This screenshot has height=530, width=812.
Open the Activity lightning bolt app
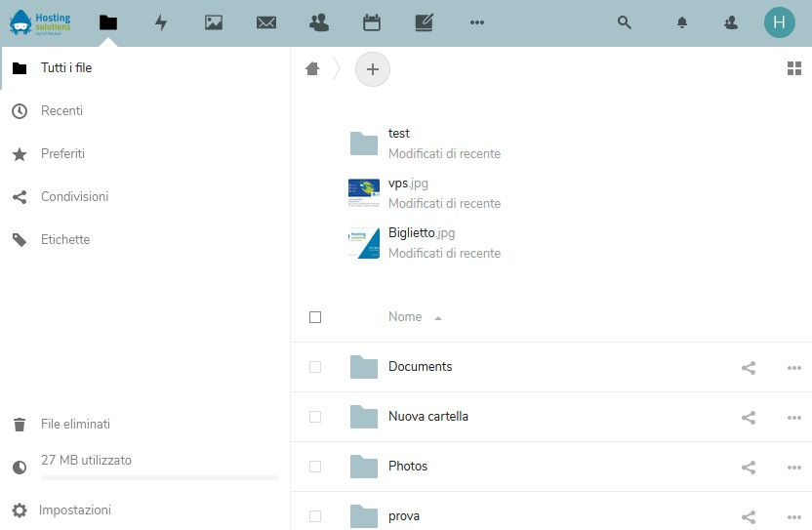tap(161, 22)
